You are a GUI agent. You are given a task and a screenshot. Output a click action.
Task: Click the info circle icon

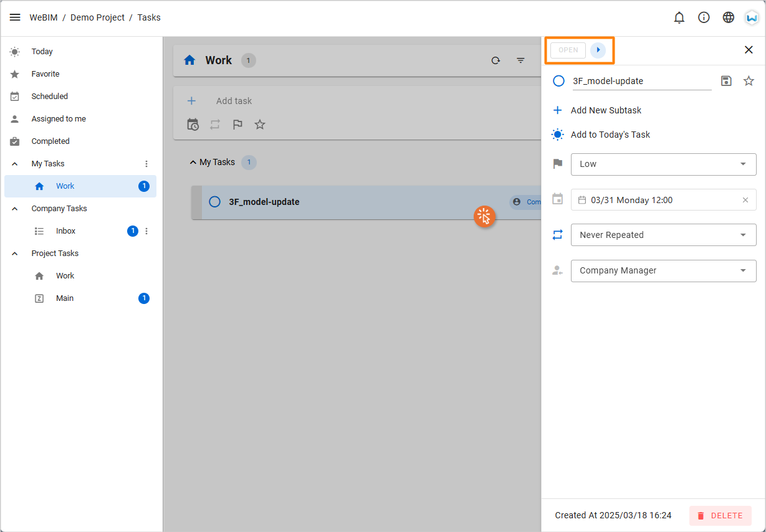point(704,17)
